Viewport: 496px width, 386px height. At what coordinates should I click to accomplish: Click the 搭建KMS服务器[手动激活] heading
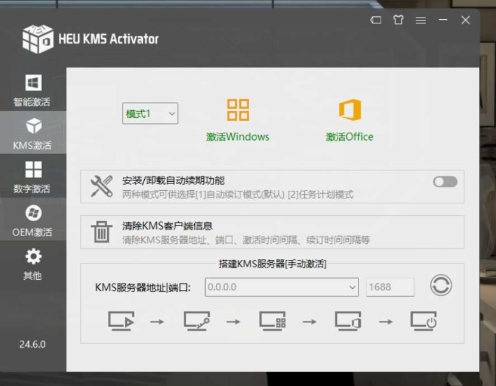273,264
